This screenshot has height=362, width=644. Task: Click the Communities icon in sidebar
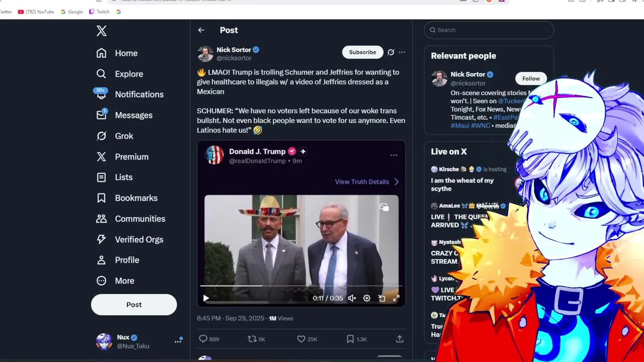click(x=101, y=219)
